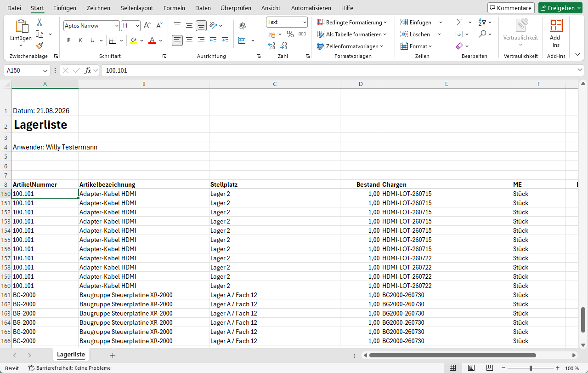
Task: Click the Freigeben share button
Action: click(x=560, y=8)
